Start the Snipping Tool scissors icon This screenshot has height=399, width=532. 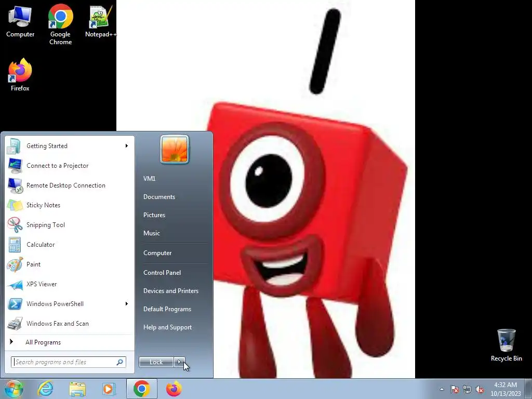tap(14, 224)
